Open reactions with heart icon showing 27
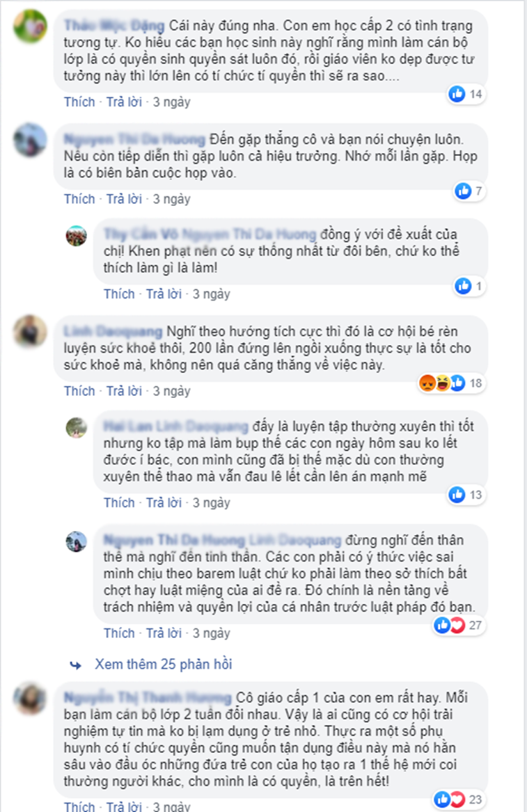This screenshot has width=527, height=812. click(x=457, y=625)
